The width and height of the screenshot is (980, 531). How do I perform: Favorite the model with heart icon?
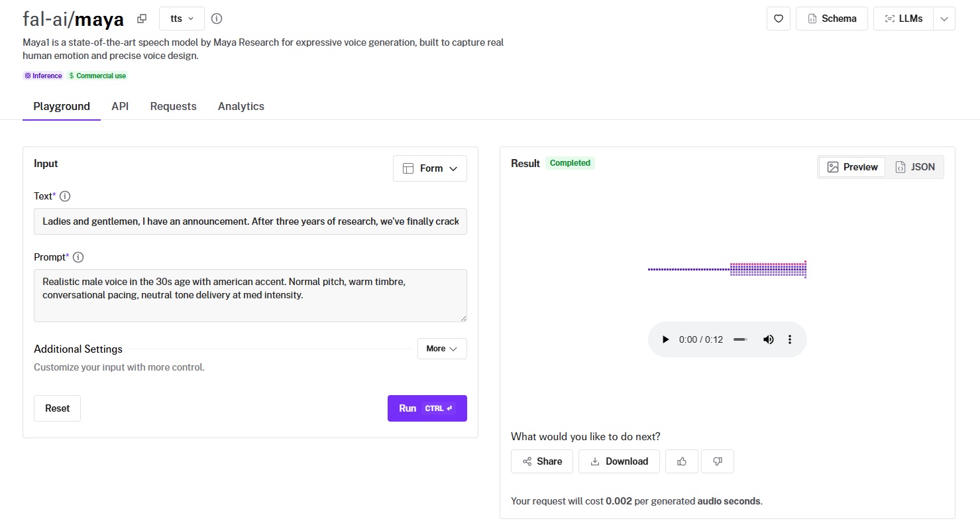779,19
